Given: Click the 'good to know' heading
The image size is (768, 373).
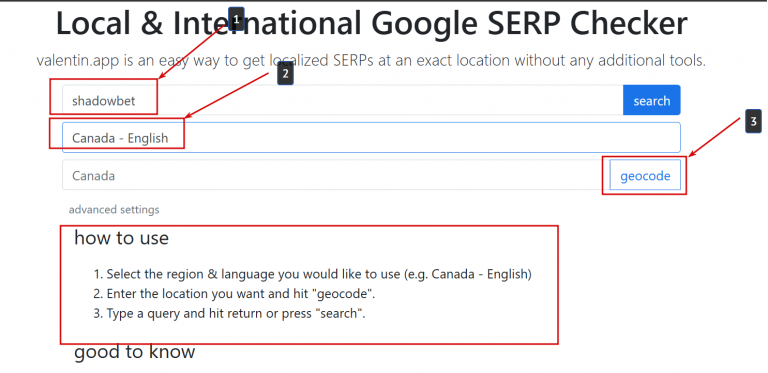Looking at the screenshot, I should tap(135, 351).
